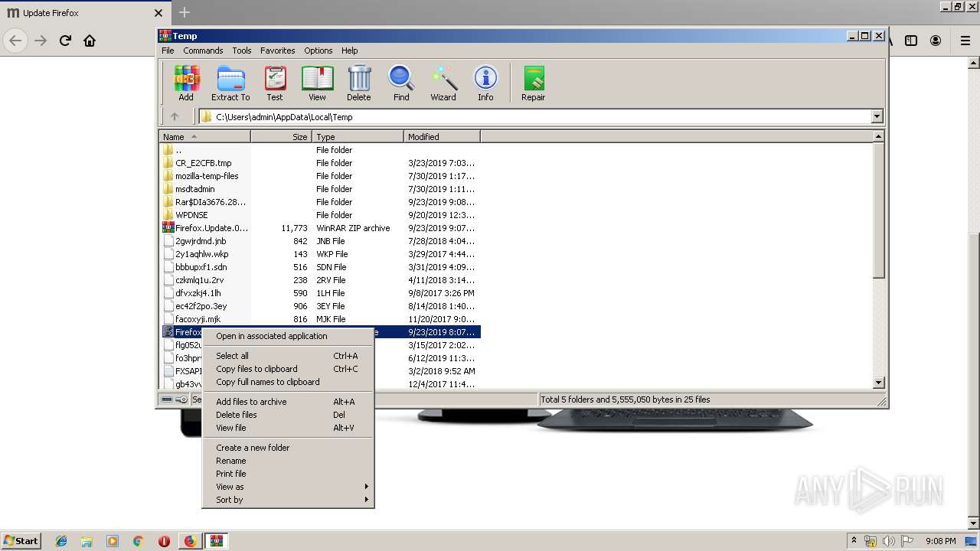Select the bbbupxf1.sdn file

tap(201, 267)
